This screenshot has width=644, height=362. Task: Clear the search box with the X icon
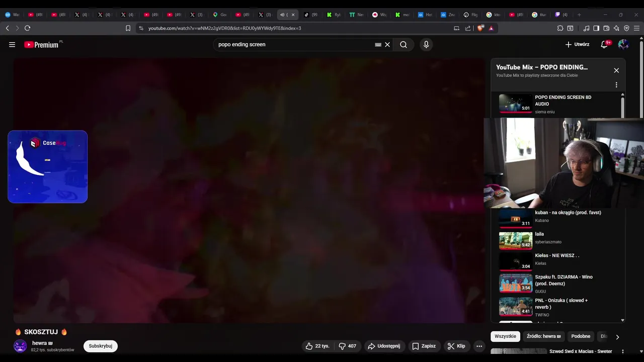pyautogui.click(x=387, y=44)
